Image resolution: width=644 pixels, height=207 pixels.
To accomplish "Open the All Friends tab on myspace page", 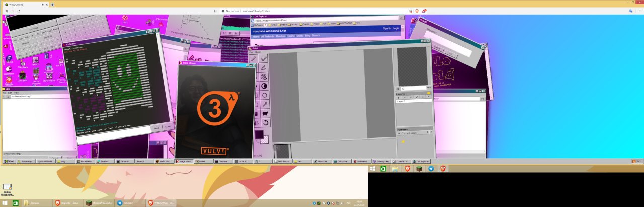I will click(268, 36).
